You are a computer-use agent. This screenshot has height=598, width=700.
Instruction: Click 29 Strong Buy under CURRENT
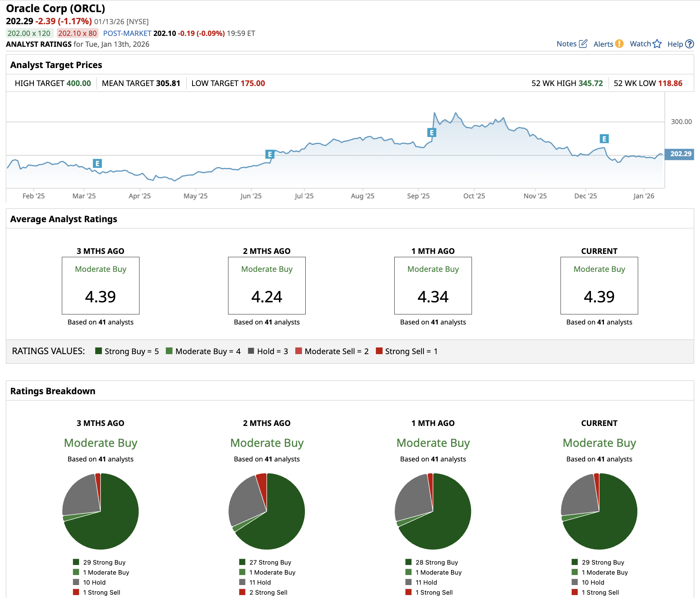pos(603,562)
